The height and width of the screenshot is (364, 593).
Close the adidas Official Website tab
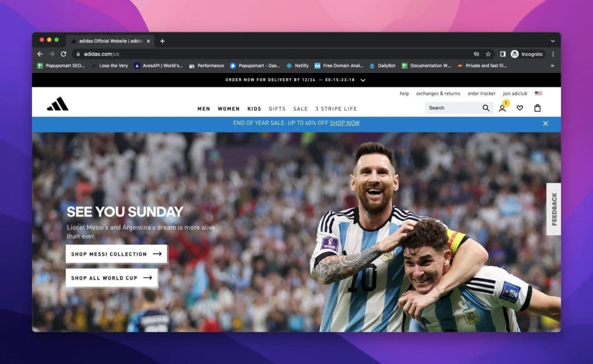[148, 41]
